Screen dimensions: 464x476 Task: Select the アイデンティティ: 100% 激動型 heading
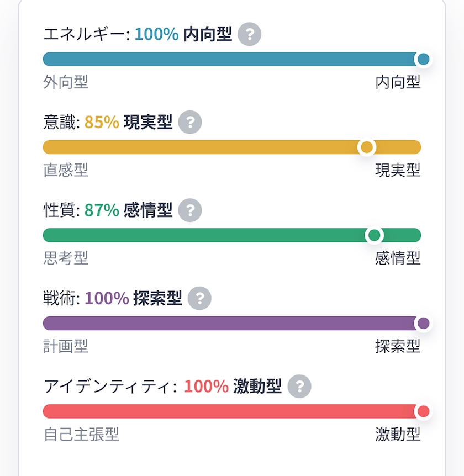[163, 386]
